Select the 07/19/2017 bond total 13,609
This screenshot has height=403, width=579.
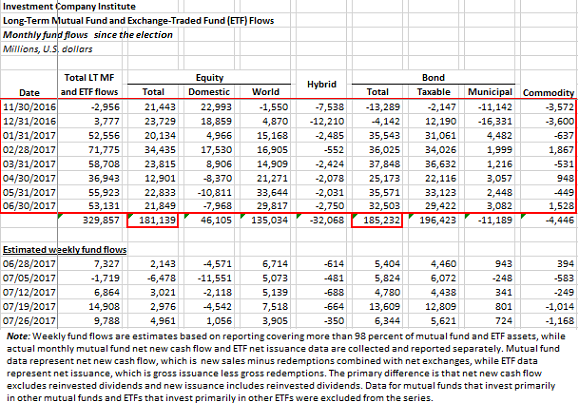384,307
